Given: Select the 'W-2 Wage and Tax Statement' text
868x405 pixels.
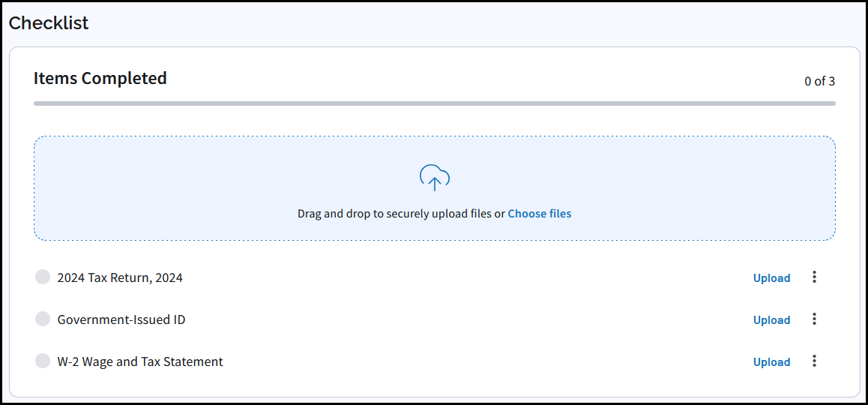Looking at the screenshot, I should [140, 361].
